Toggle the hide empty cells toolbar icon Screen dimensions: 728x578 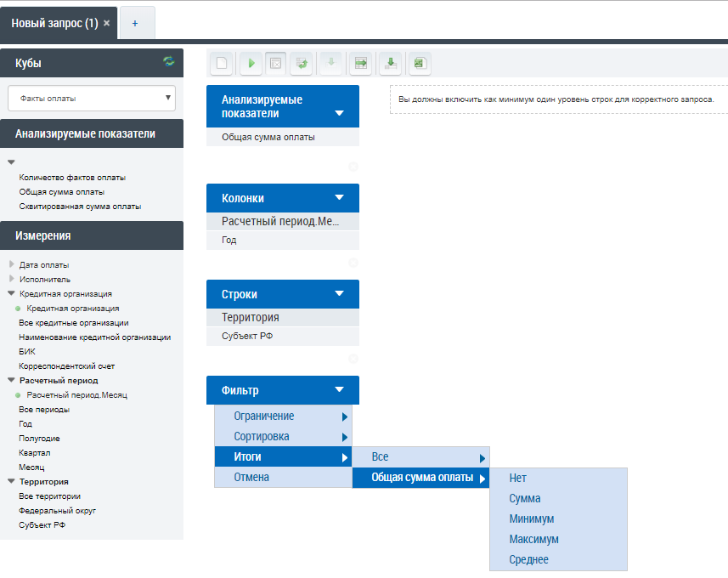[x=276, y=63]
